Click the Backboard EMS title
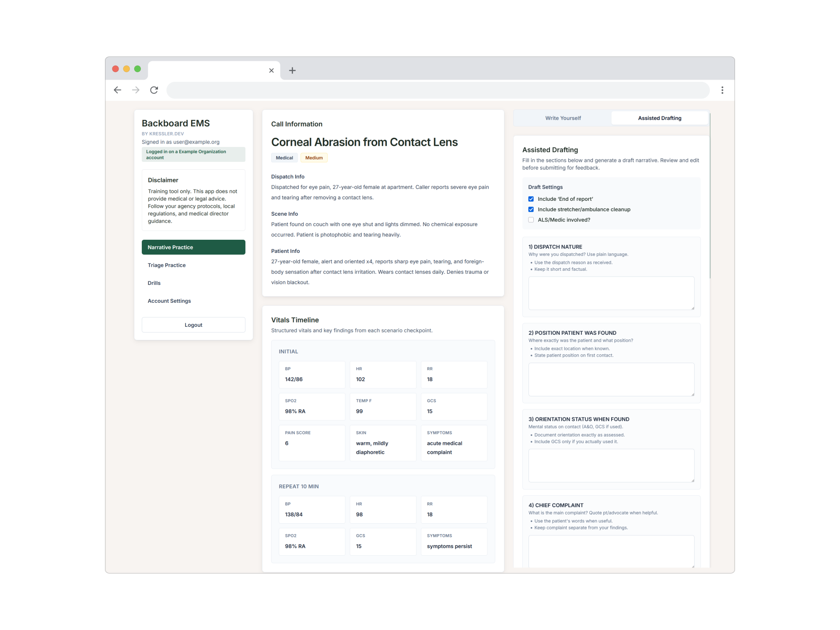Screen dimensions: 840x630 176,123
